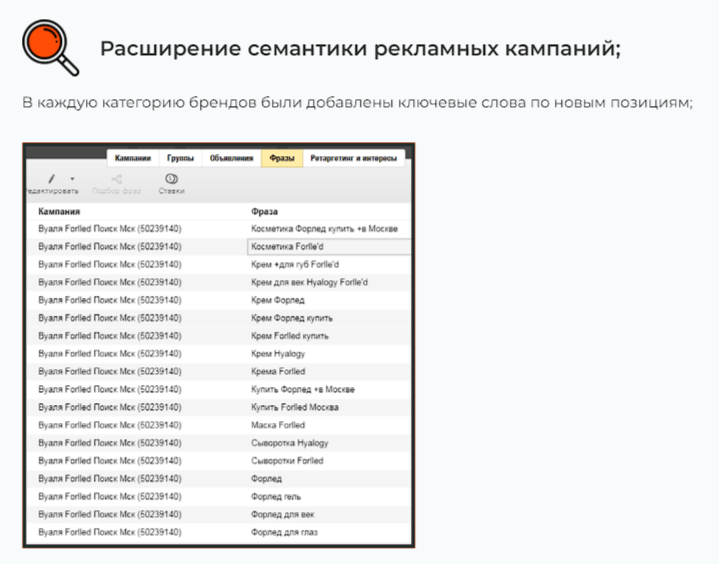Open the dropdown arrow beside the edit pencil
719x564 pixels.
[72, 179]
